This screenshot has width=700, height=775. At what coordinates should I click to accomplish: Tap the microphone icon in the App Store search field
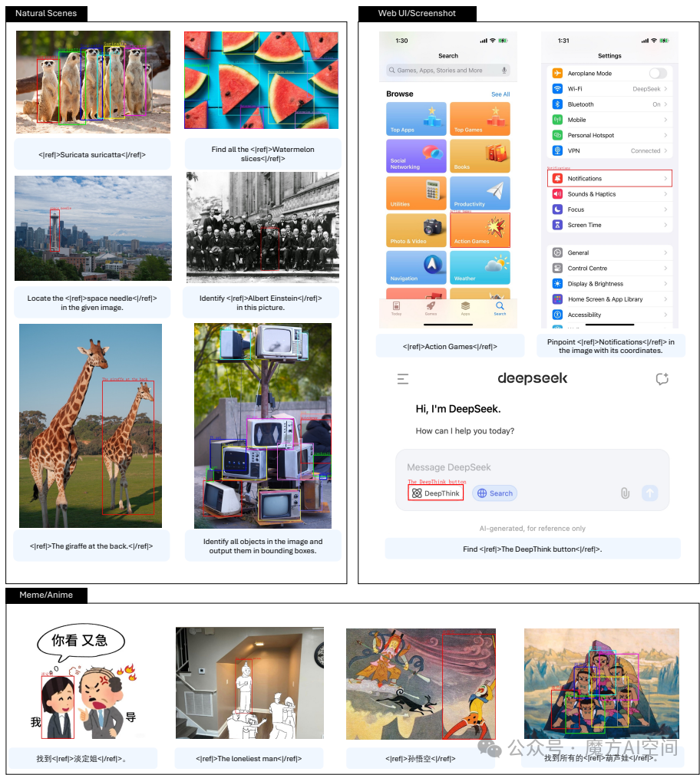504,70
